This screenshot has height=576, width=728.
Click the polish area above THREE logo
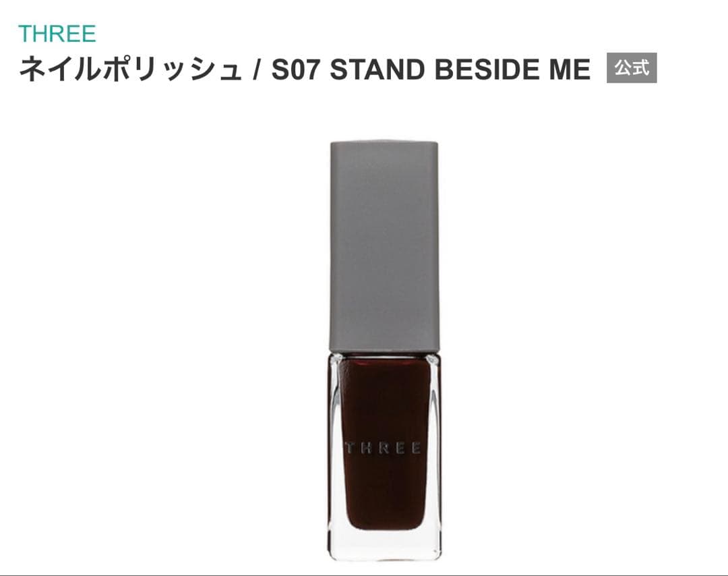pyautogui.click(x=384, y=399)
